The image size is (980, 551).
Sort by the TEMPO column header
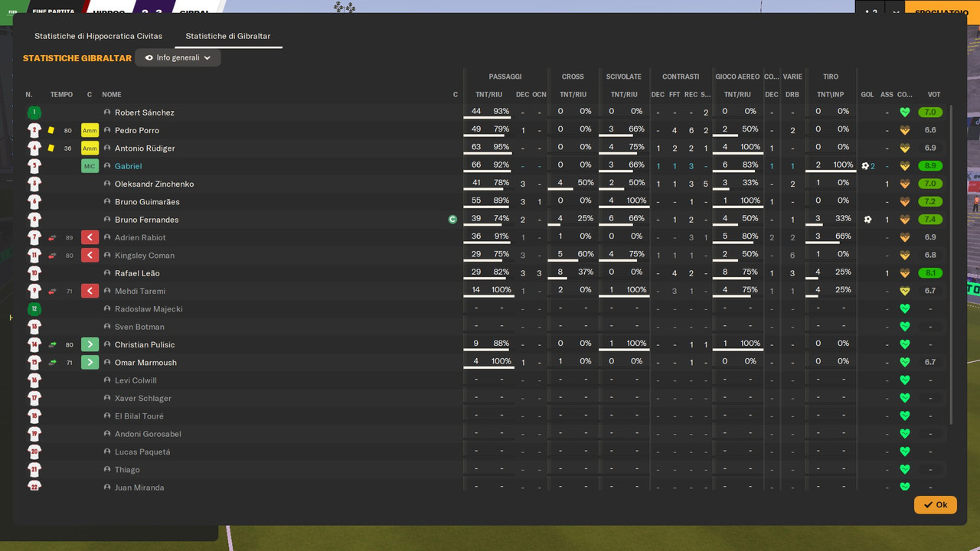point(61,95)
